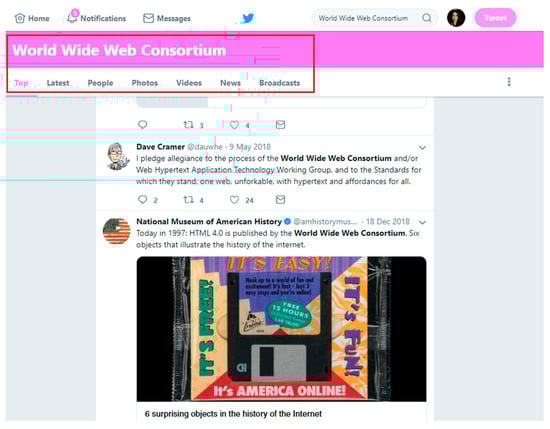Switch to the People tab
Viewport: 550px width, 429px height.
pyautogui.click(x=100, y=83)
